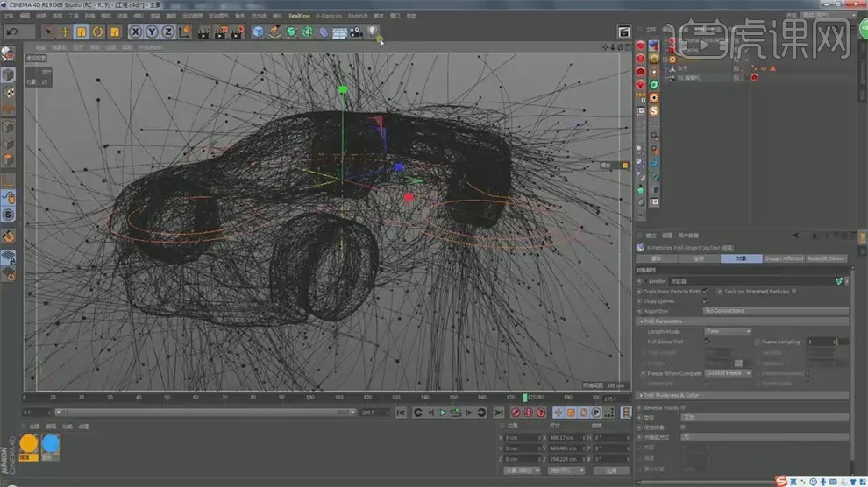Image resolution: width=868 pixels, height=487 pixels.
Task: Select the Move tool in top toolbar
Action: pyautogui.click(x=65, y=32)
